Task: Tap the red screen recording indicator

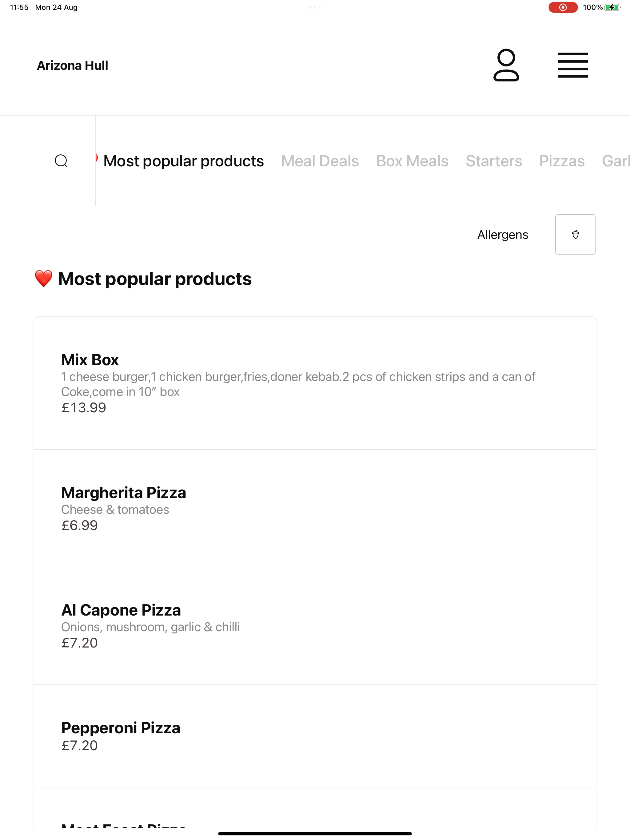Action: [x=563, y=7]
